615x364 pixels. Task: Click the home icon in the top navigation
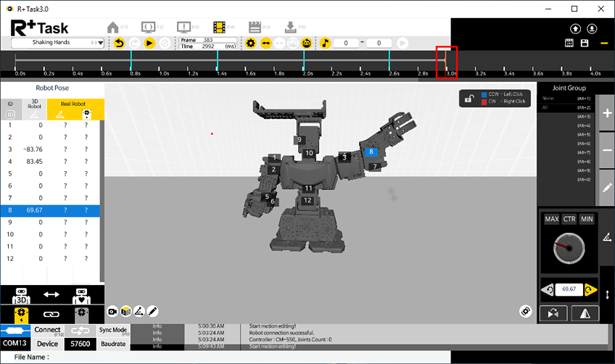(x=112, y=28)
